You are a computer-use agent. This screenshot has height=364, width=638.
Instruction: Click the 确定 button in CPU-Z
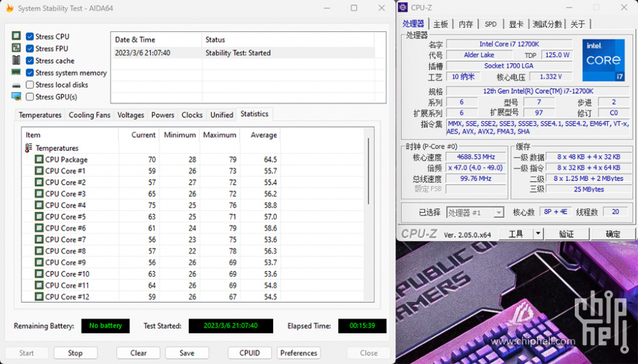[x=613, y=234]
